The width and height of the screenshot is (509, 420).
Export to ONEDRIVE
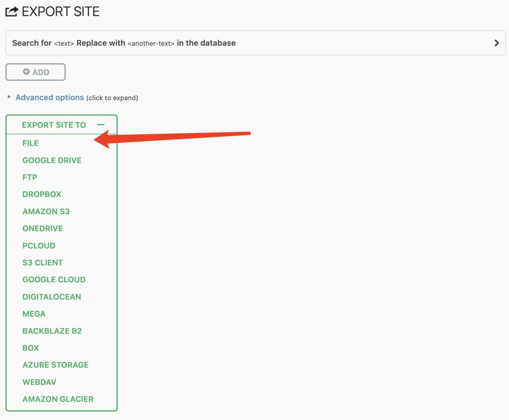pyautogui.click(x=43, y=228)
